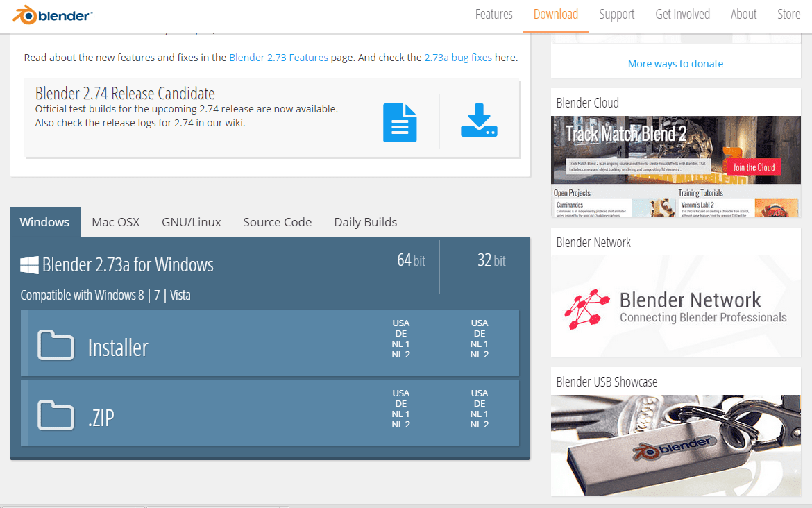Switch to the Source Code tab
Screen dimensions: 812x508
pos(277,221)
